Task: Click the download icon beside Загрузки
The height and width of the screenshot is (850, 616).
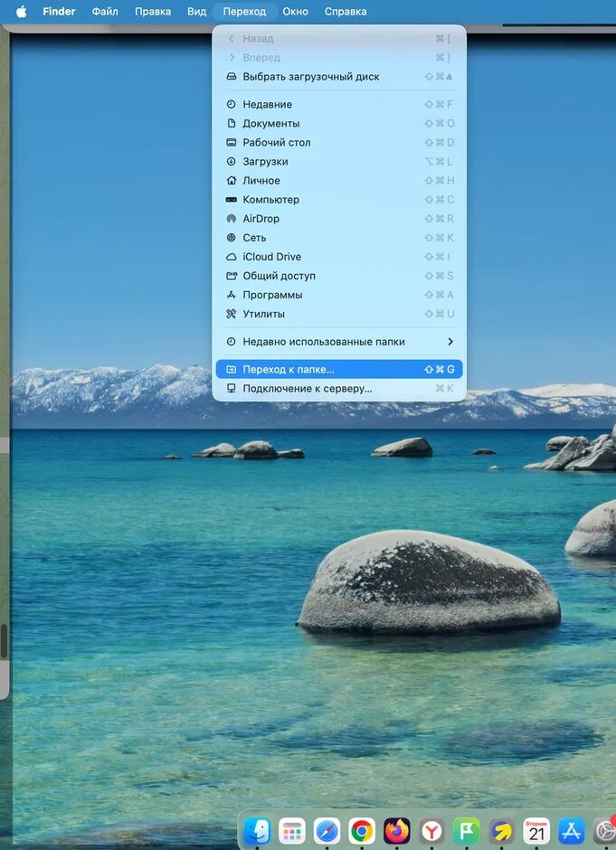Action: tap(231, 162)
